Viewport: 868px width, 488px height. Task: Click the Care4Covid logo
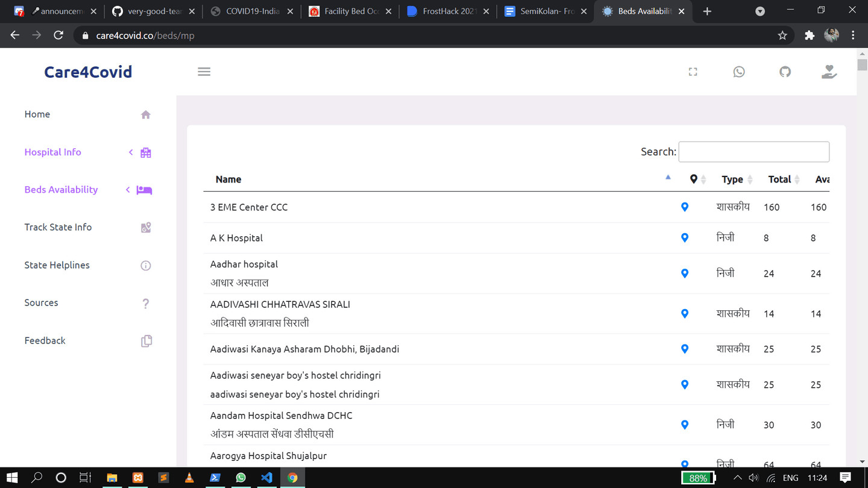tap(88, 72)
